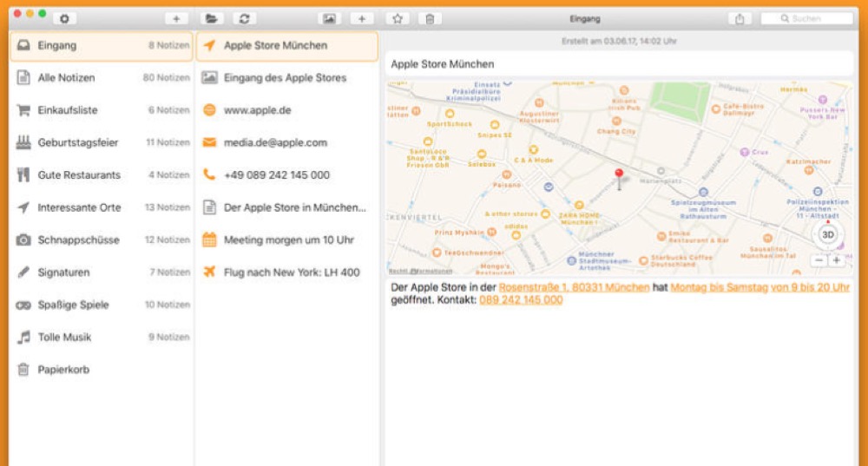
Task: Add a new notebook with left plus button
Action: point(176,18)
